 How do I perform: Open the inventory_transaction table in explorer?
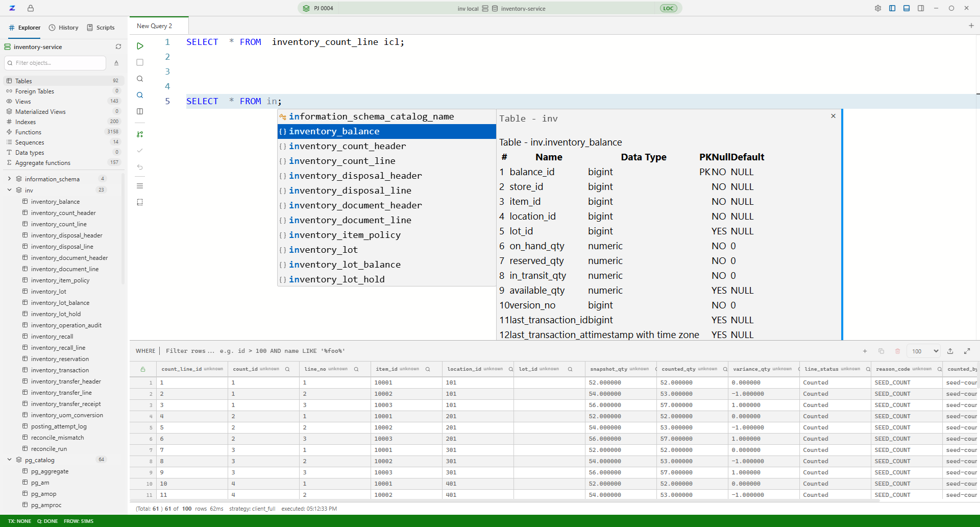pos(60,370)
